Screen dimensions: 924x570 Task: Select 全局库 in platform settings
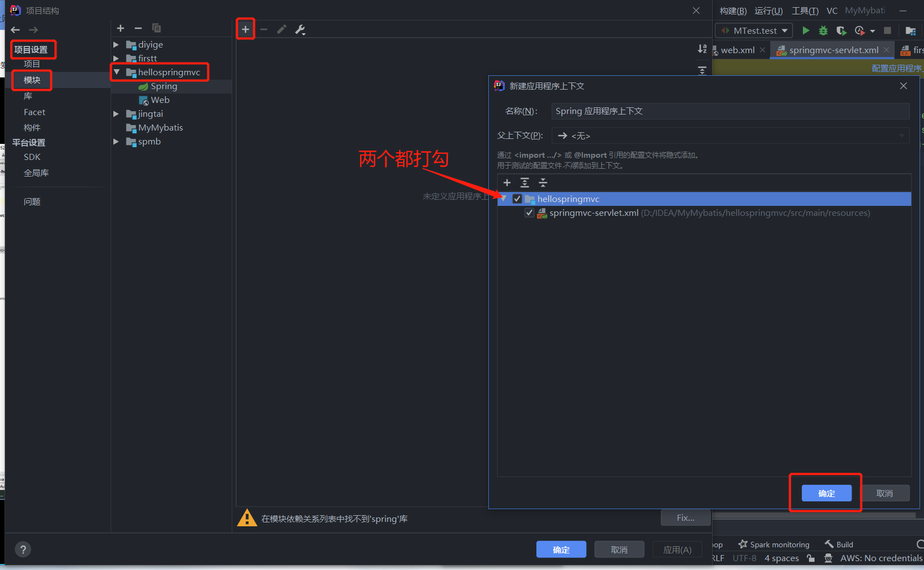[36, 173]
